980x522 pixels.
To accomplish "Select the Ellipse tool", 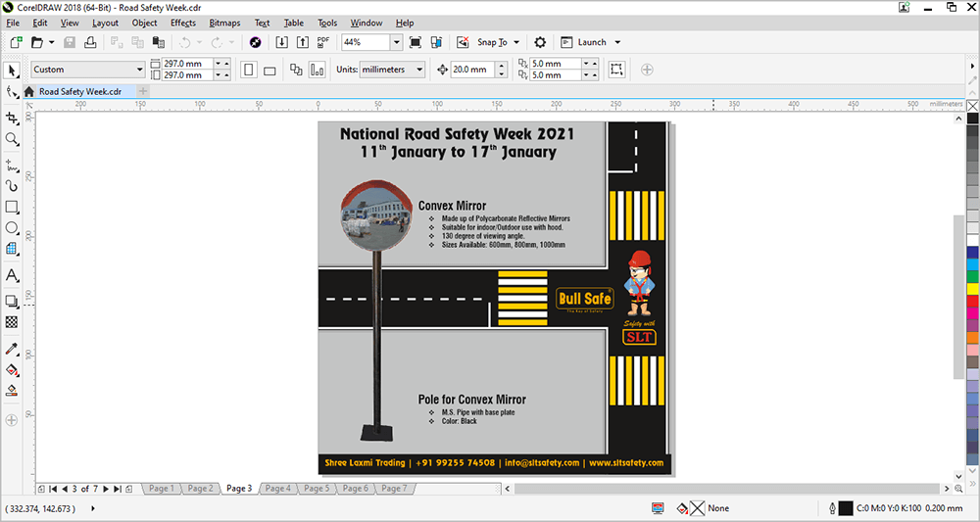I will tap(11, 228).
